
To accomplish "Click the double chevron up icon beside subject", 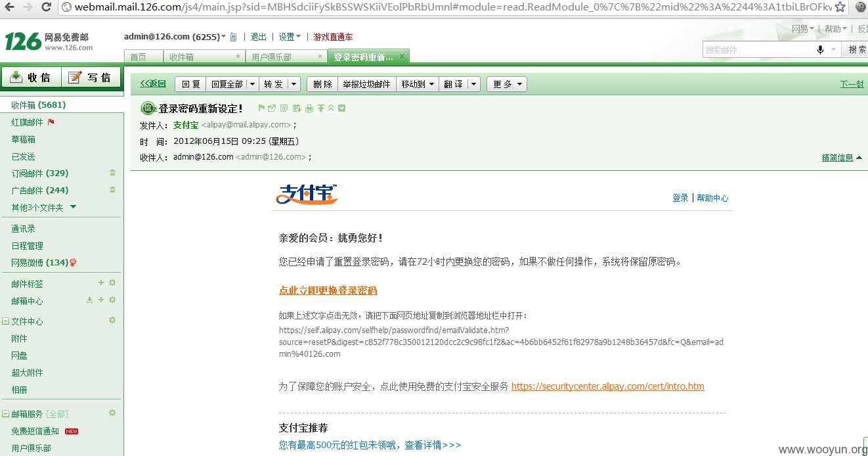I will point(331,108).
